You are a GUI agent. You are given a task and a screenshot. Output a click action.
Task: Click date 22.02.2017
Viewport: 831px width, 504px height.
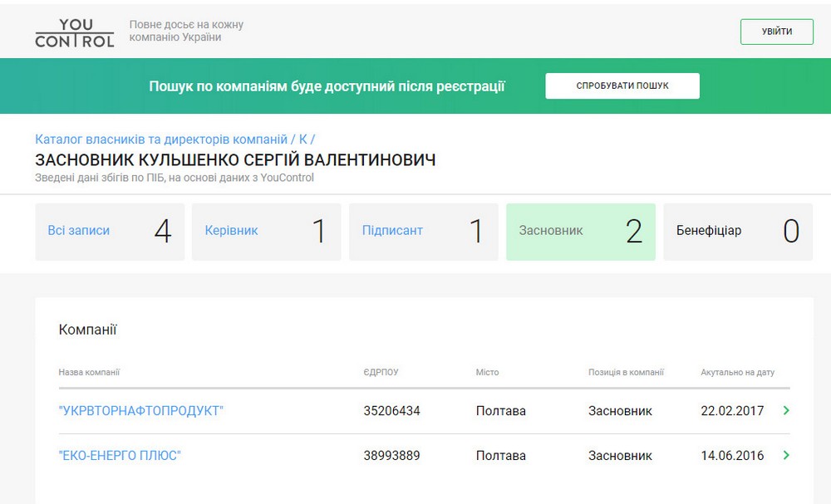(x=732, y=411)
